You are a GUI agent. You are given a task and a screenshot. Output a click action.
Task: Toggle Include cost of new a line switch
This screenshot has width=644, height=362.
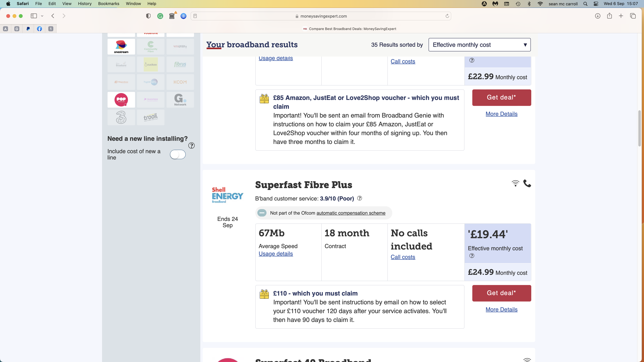coord(178,154)
